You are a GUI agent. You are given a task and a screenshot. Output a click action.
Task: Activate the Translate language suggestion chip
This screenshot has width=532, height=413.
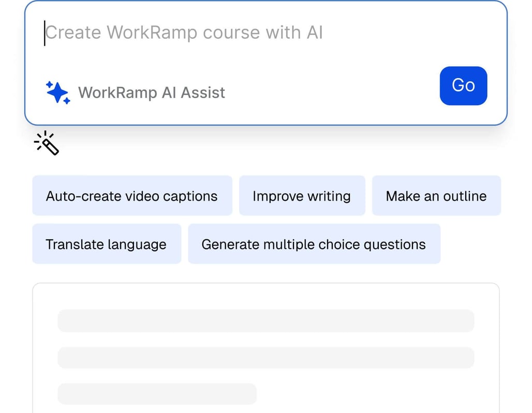[106, 244]
